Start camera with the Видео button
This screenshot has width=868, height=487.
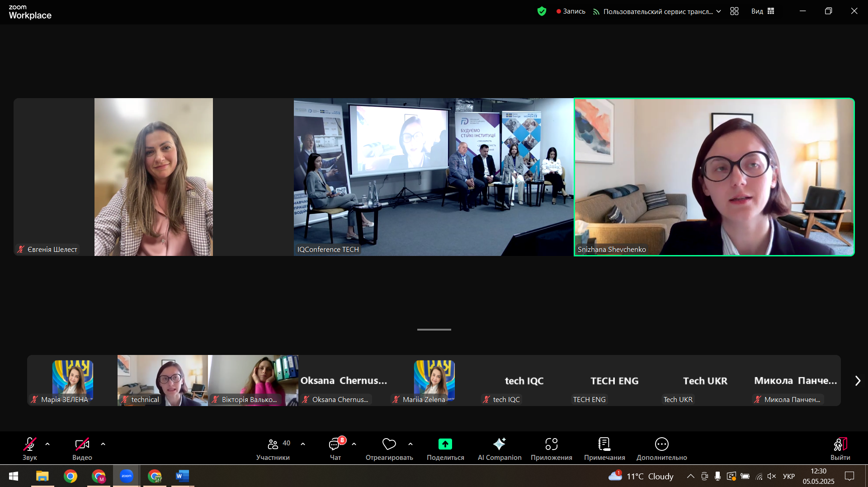point(82,449)
